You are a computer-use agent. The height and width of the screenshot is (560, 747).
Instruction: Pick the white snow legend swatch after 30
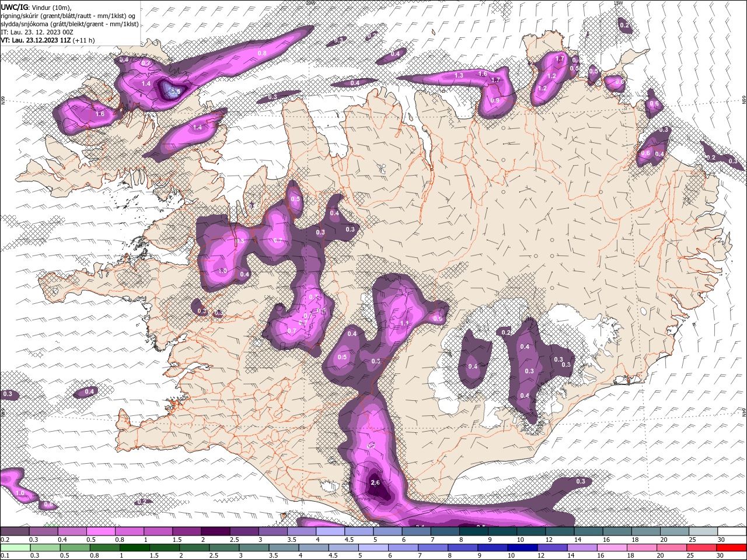point(731,531)
